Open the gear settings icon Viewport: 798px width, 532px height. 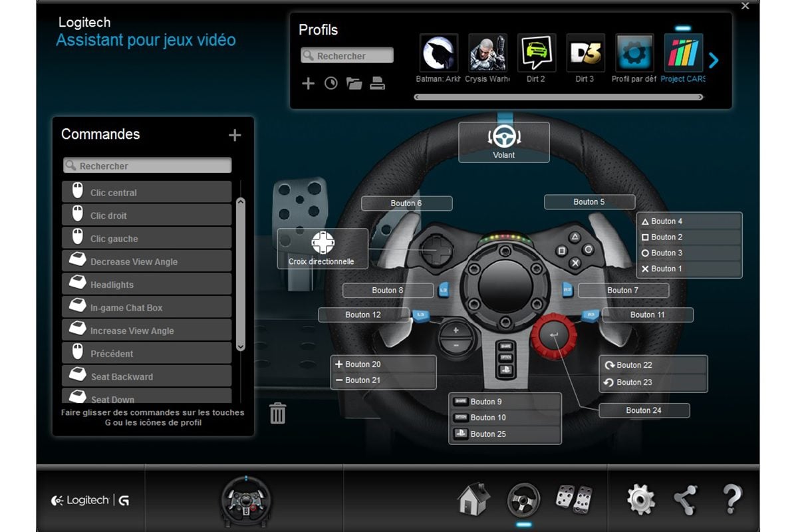641,499
